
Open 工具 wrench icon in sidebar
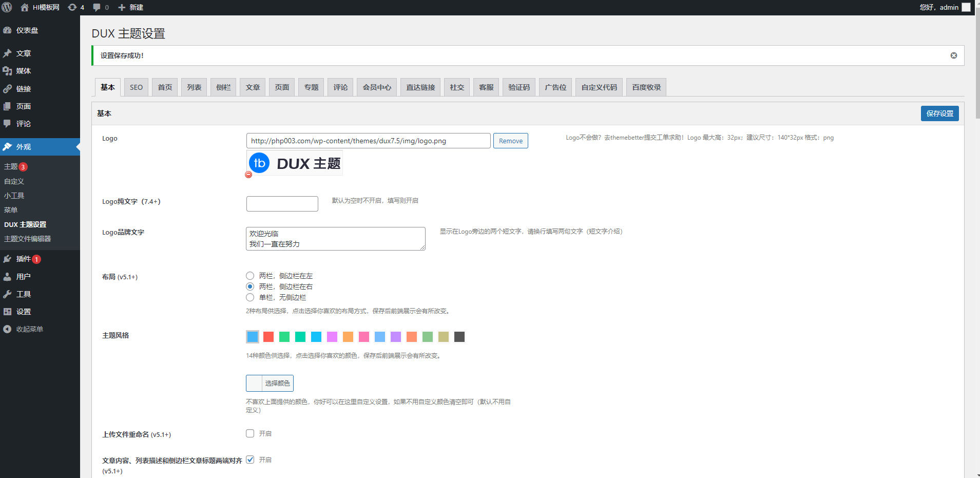pyautogui.click(x=7, y=294)
